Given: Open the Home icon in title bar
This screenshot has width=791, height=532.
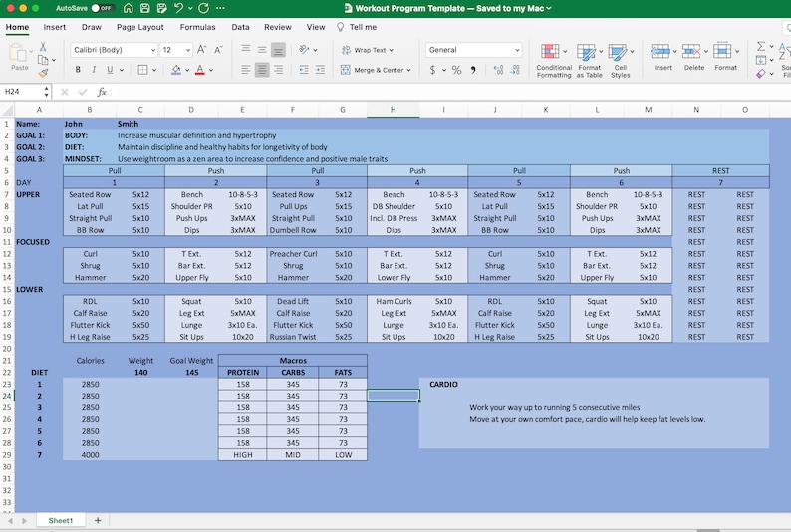Looking at the screenshot, I should (x=129, y=8).
